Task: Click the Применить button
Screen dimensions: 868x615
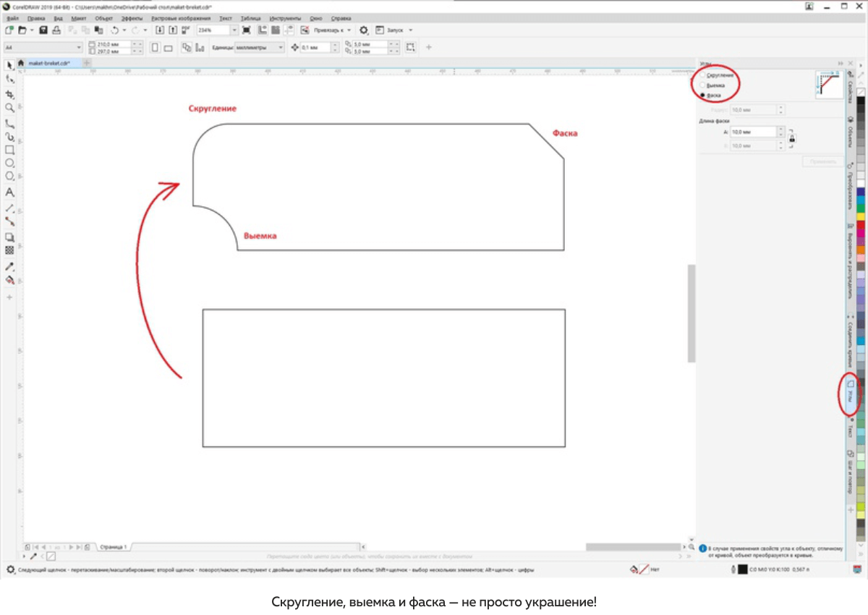Action: 822,162
